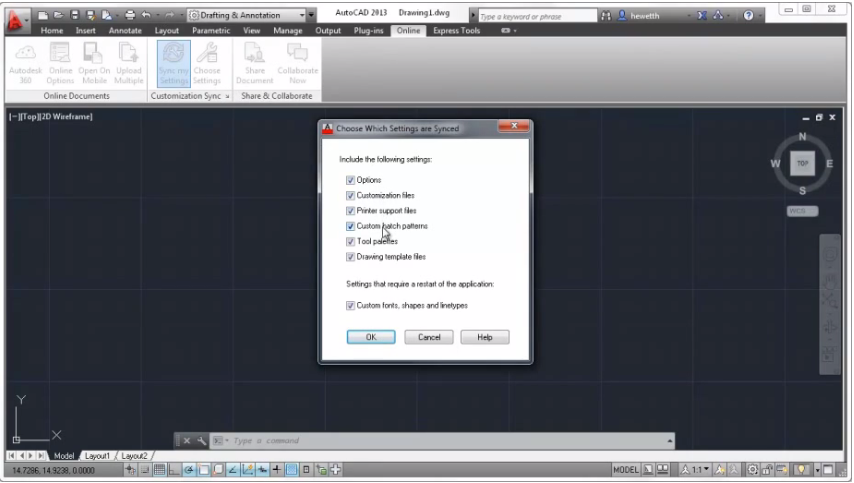Disable Custom fonts, shapes and linetypes
Viewport: 854px width, 483px height.
351,305
